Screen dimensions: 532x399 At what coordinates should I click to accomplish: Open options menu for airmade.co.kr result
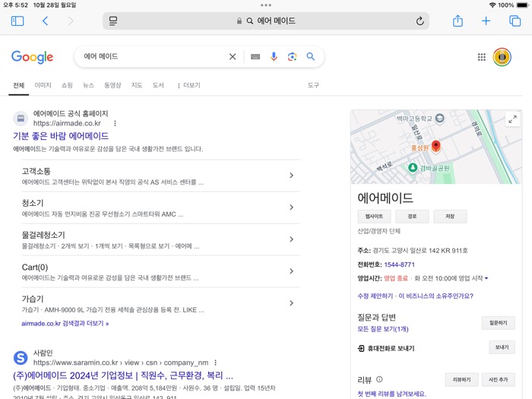[115, 123]
